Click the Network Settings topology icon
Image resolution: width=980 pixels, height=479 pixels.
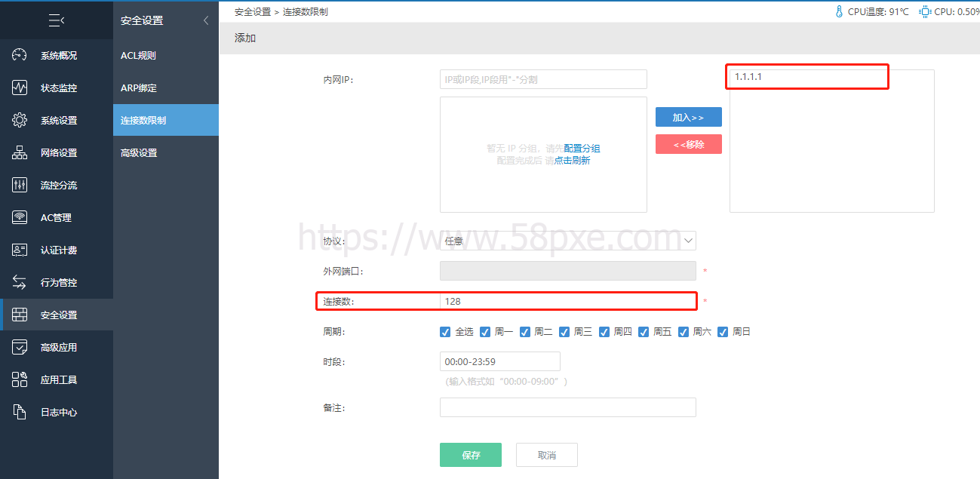click(x=20, y=152)
